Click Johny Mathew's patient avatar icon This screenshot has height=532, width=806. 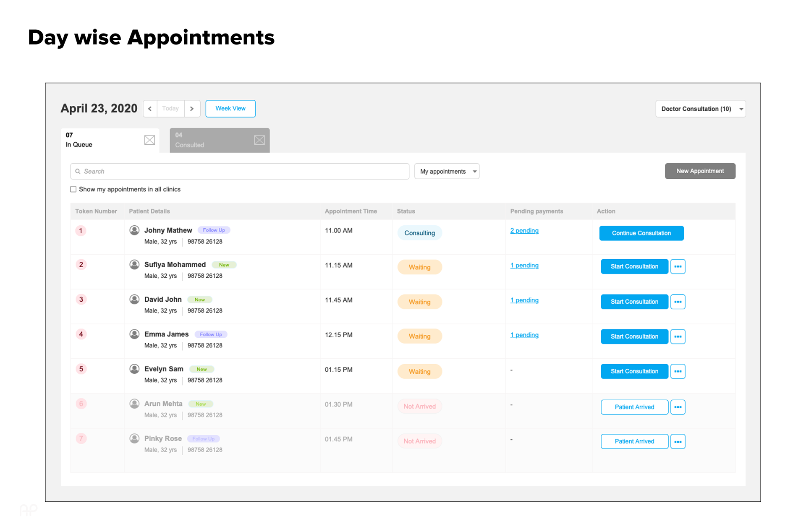click(134, 230)
